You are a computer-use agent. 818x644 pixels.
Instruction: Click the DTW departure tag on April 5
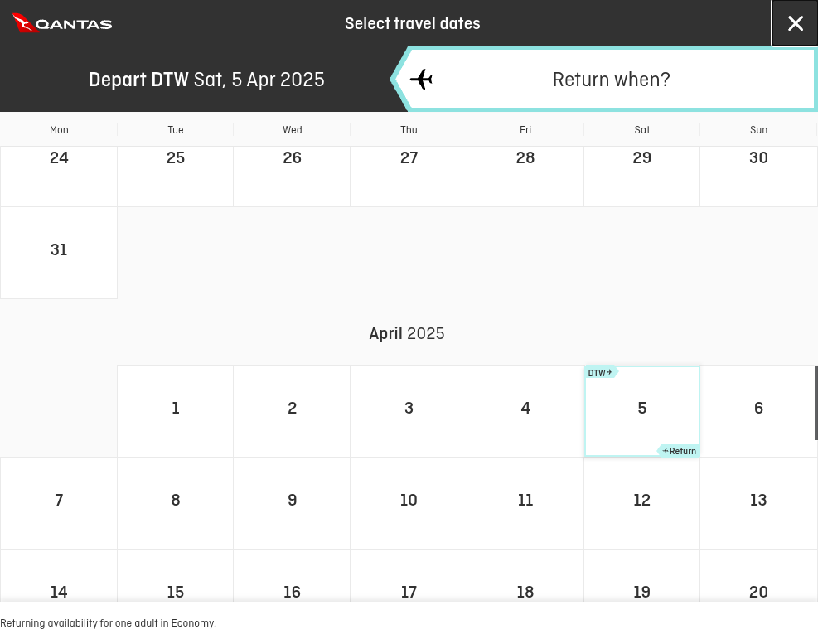[x=601, y=373]
